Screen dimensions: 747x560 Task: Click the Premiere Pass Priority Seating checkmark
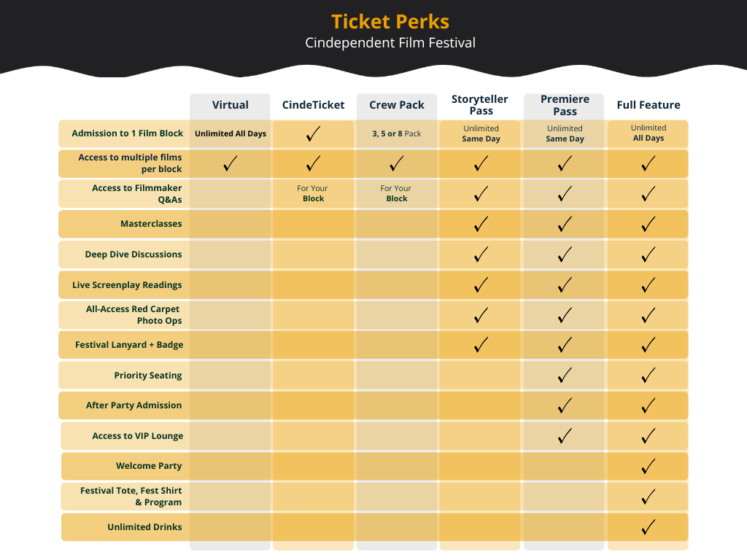click(565, 376)
